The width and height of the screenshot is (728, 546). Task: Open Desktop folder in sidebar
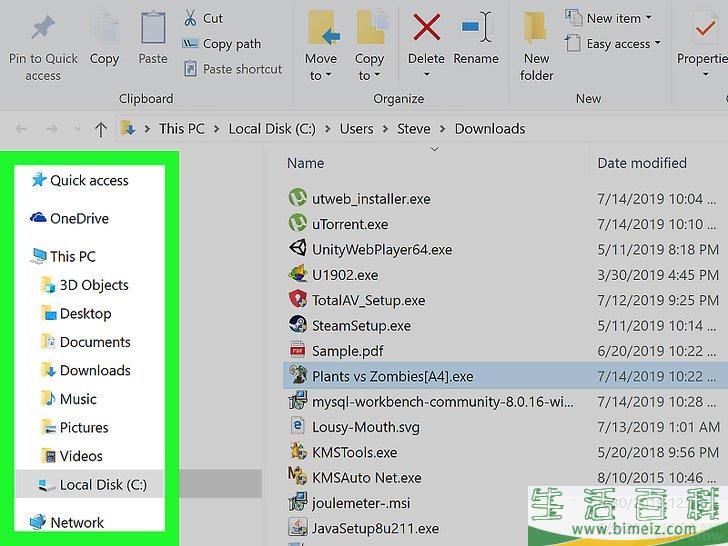tap(76, 313)
